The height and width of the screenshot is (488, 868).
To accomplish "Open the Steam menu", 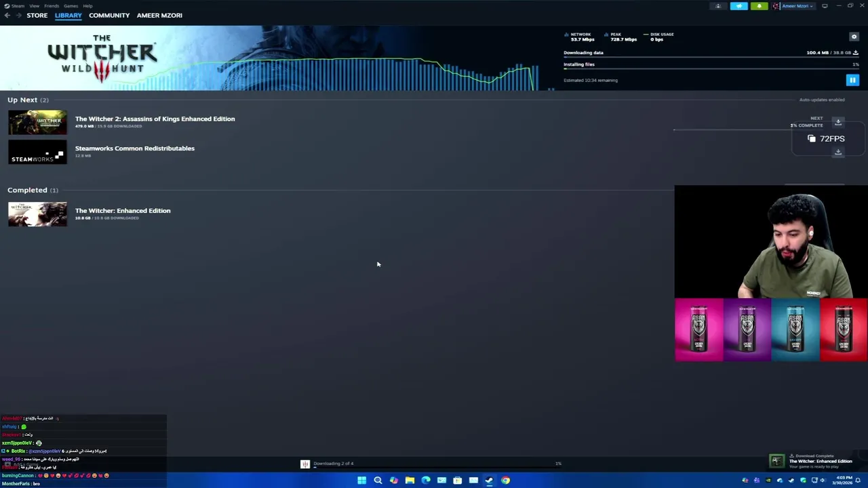I will tap(18, 6).
